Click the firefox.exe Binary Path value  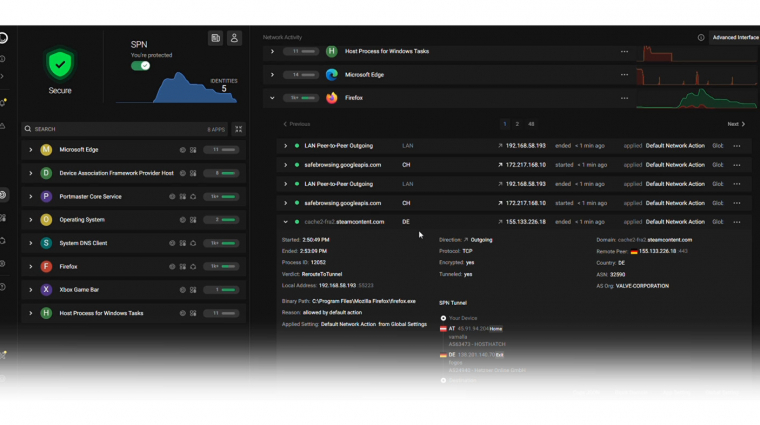click(364, 301)
